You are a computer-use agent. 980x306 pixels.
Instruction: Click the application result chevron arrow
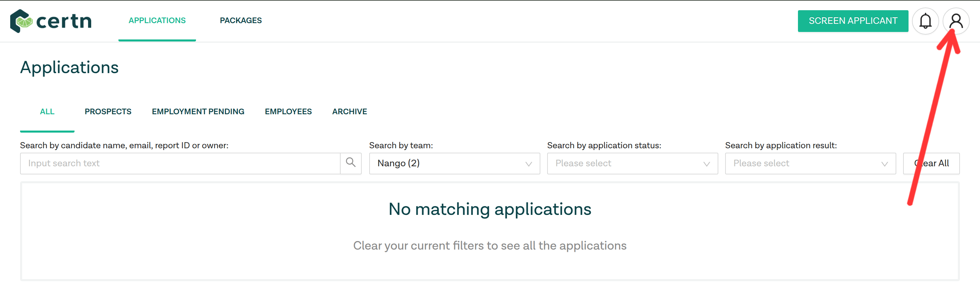pyautogui.click(x=884, y=164)
